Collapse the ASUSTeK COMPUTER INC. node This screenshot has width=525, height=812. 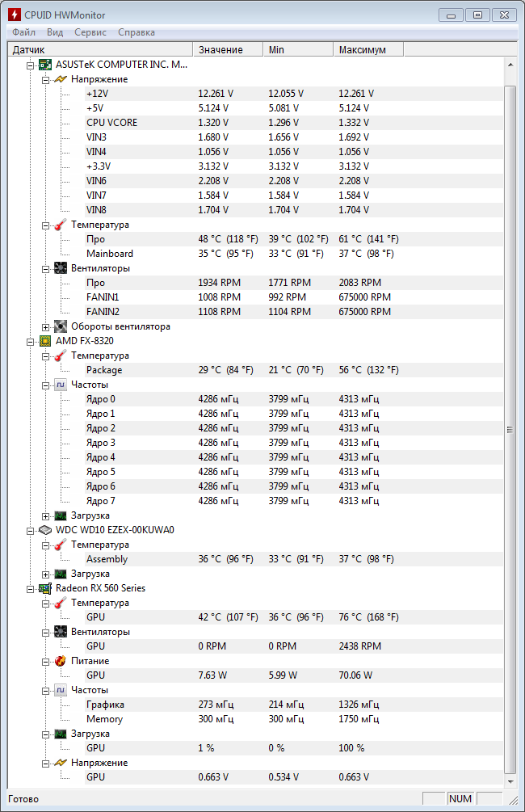31,65
